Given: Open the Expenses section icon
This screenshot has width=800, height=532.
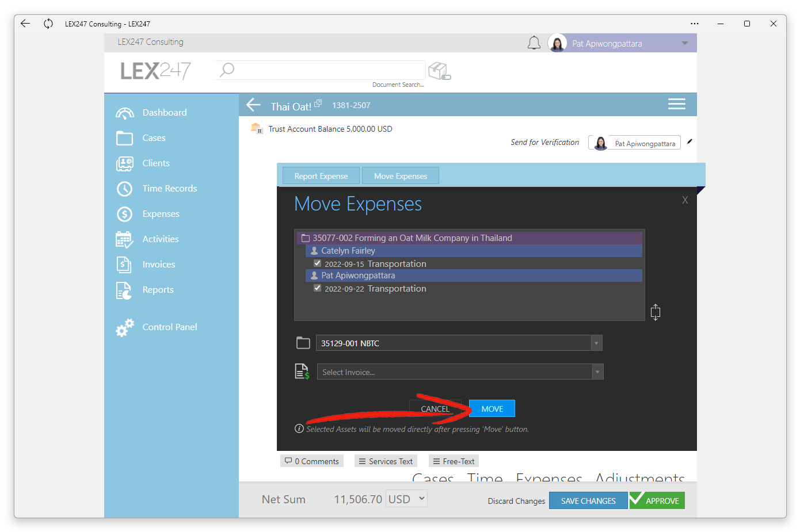Looking at the screenshot, I should 124,213.
